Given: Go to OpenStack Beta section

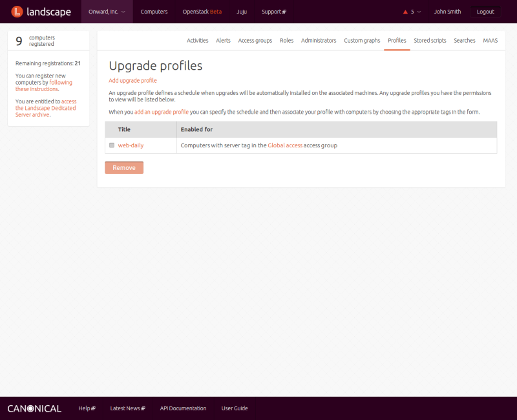Looking at the screenshot, I should click(202, 12).
